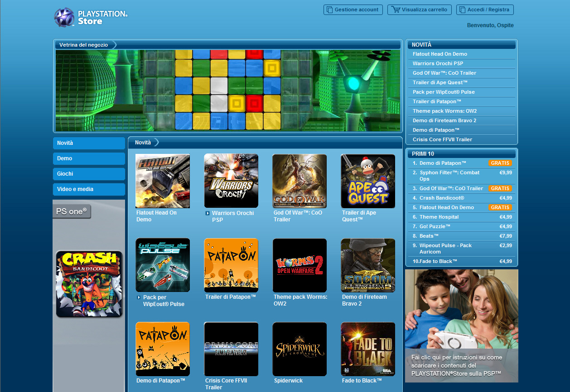Click the PlayStation Store logo

point(91,17)
